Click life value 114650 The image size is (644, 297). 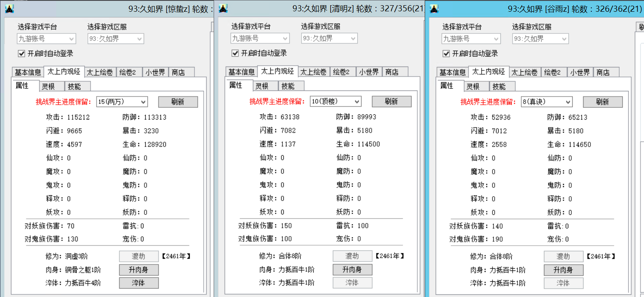(x=580, y=144)
